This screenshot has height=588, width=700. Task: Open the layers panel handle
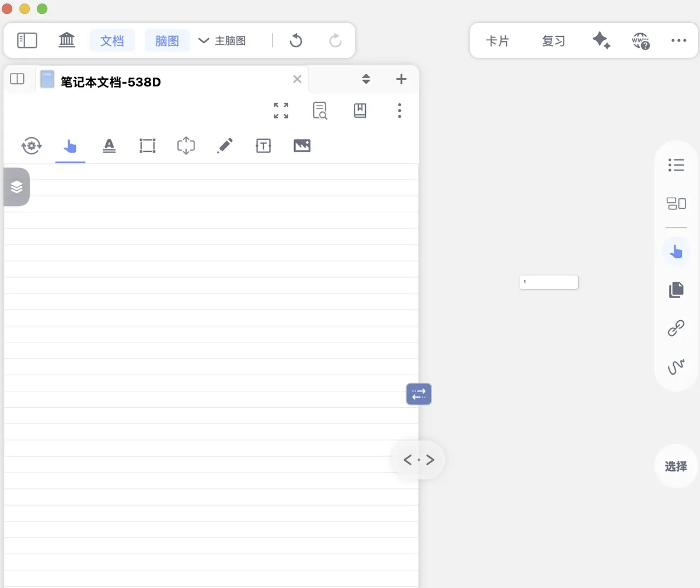click(16, 187)
